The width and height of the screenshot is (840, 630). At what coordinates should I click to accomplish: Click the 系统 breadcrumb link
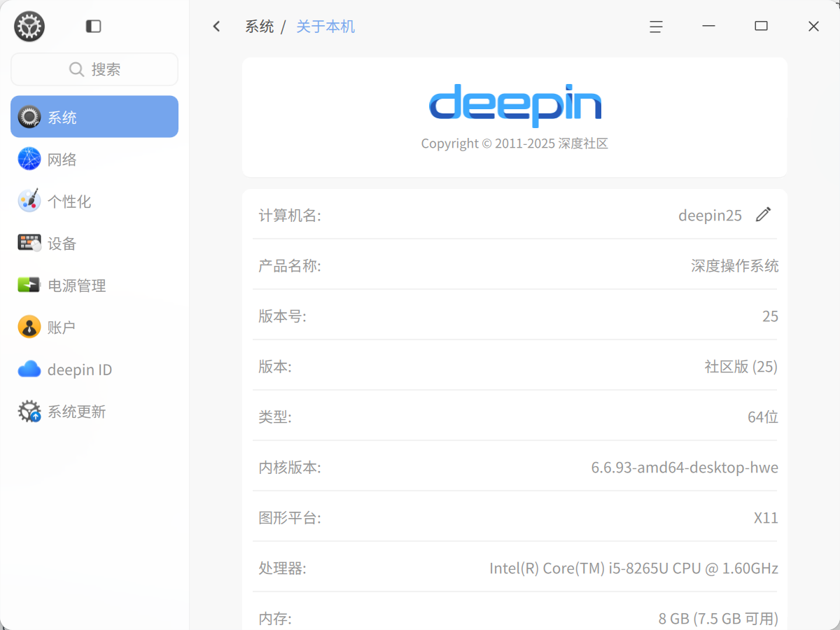coord(259,27)
